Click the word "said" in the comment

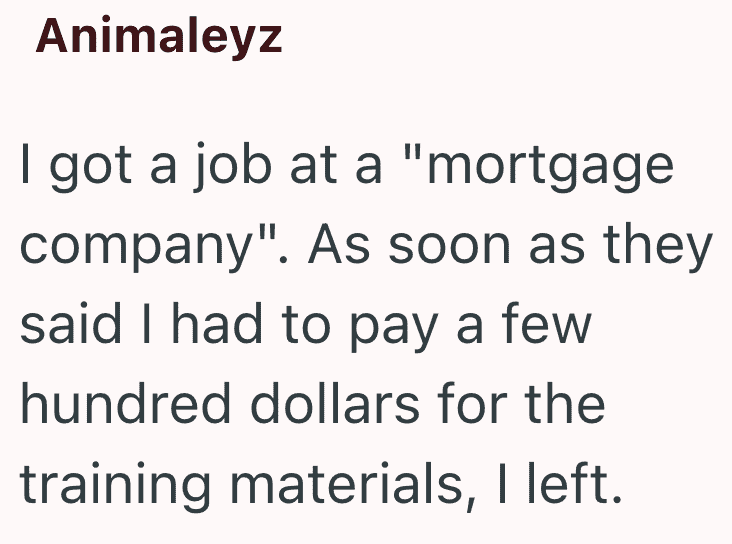[70, 323]
